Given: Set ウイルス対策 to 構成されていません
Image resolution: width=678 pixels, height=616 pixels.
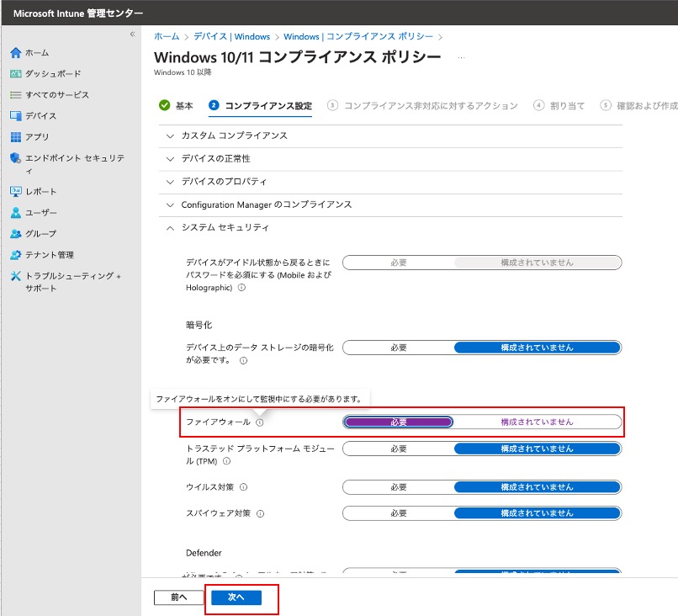Looking at the screenshot, I should (537, 487).
